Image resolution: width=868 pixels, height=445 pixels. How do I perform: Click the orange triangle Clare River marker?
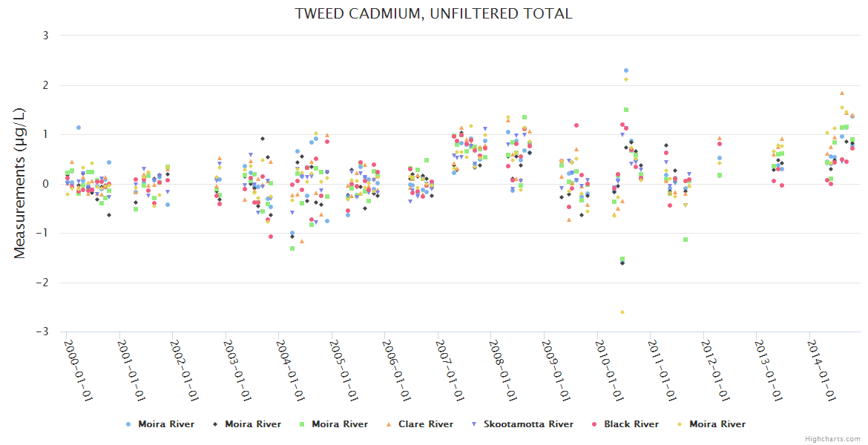pyautogui.click(x=389, y=424)
